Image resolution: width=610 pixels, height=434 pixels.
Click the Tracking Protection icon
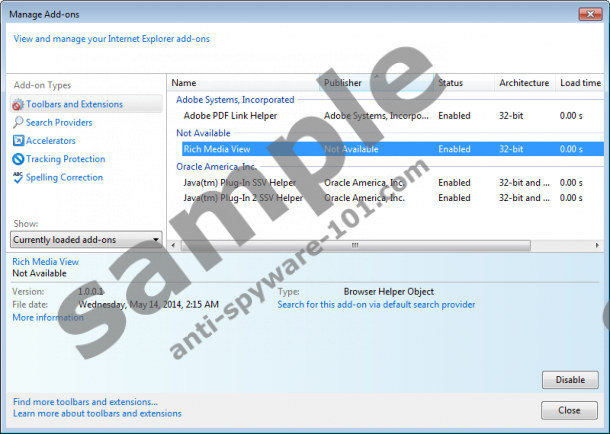(x=18, y=159)
